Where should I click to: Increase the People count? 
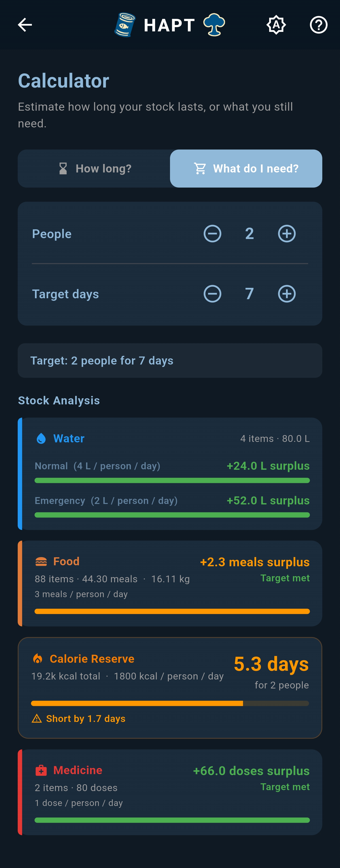(287, 234)
